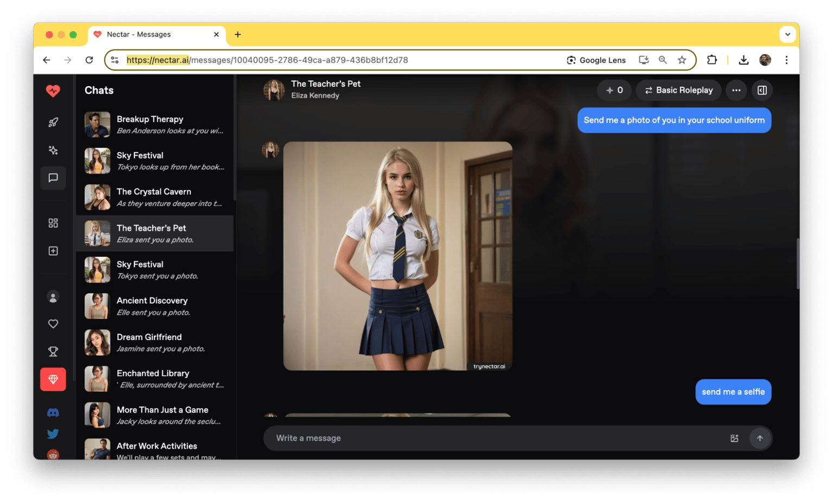Open the Breakup Therapy chat
The width and height of the screenshot is (833, 504).
155,125
